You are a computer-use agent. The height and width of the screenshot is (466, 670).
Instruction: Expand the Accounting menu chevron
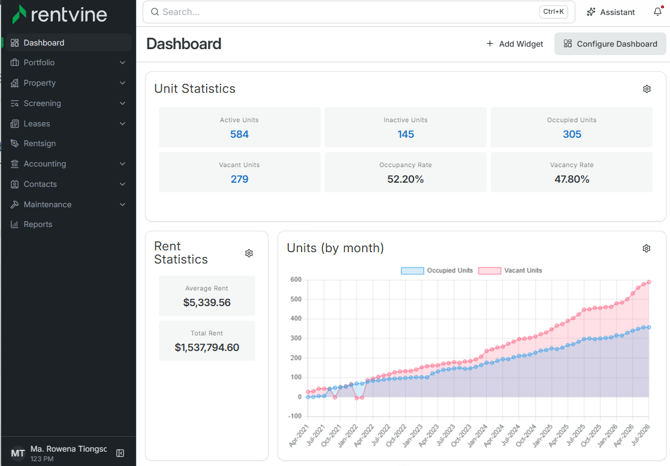[123, 164]
